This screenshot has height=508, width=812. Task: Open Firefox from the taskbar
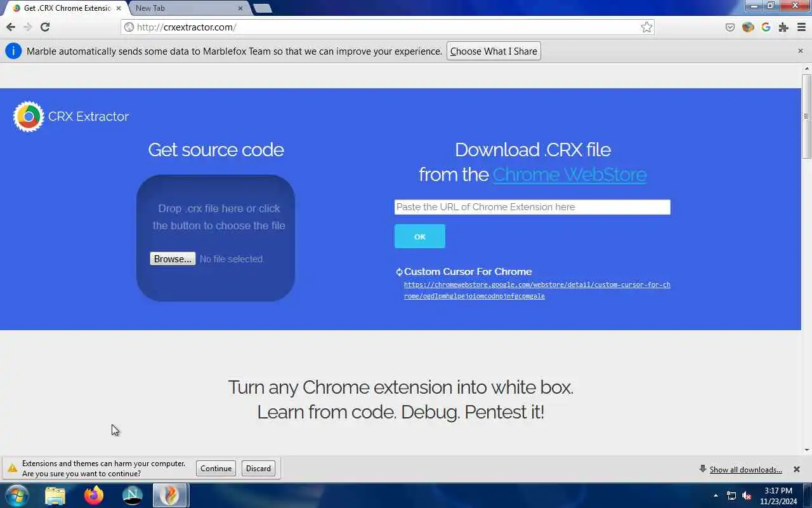[94, 495]
